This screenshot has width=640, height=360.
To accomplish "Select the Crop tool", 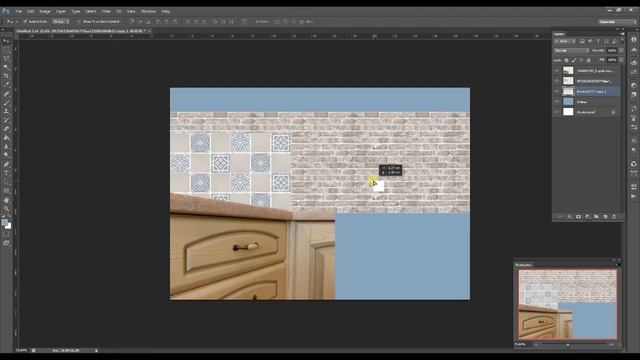I will 6,76.
